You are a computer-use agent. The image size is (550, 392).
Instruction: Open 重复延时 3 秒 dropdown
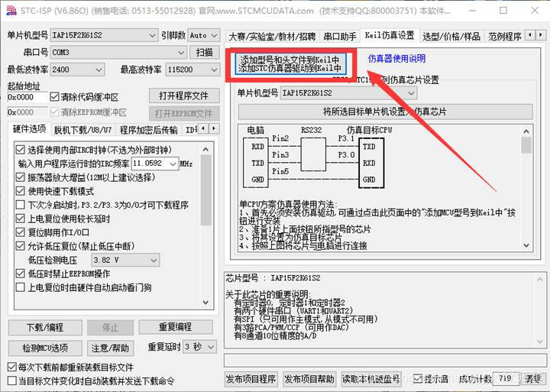coord(199,347)
